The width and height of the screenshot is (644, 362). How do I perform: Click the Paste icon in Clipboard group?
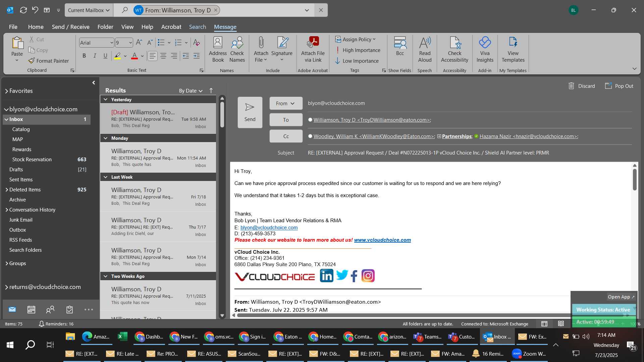coord(17,44)
